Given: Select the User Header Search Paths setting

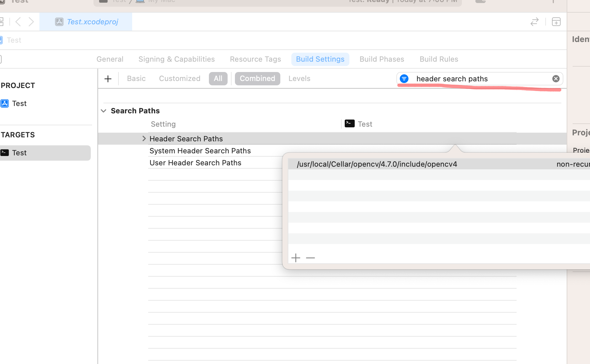Looking at the screenshot, I should coord(195,163).
